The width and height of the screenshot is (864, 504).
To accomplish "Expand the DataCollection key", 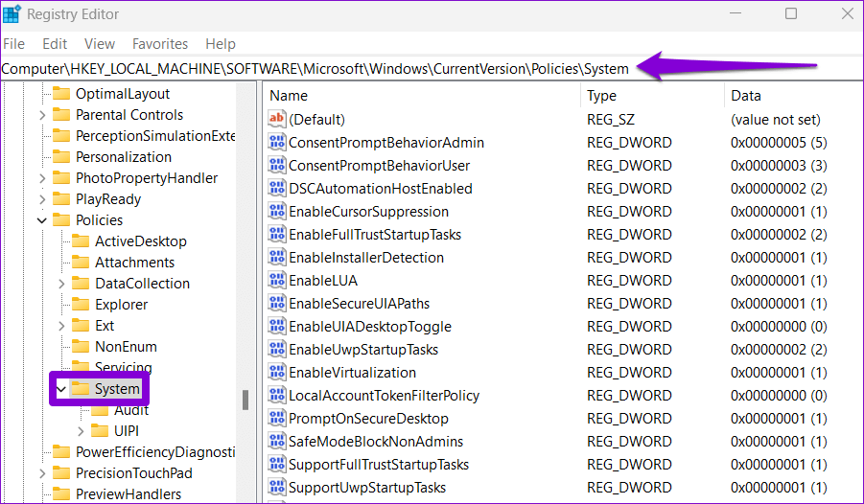I will pos(61,283).
